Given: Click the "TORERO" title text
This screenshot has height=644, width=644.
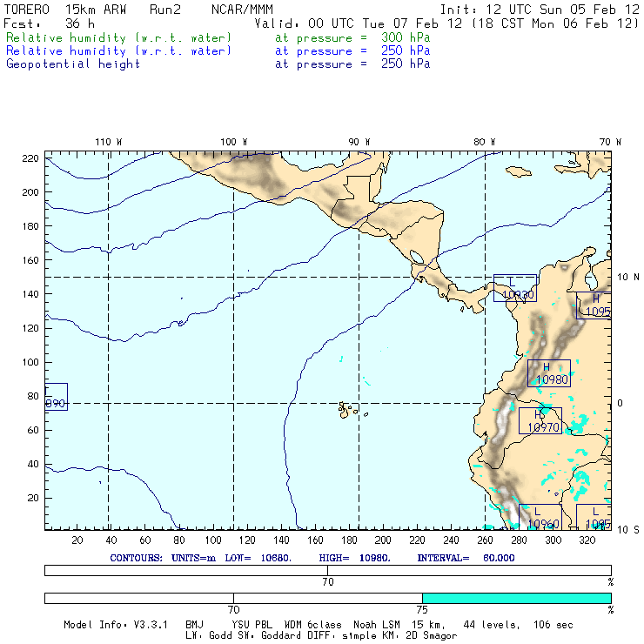Looking at the screenshot, I should [26, 10].
